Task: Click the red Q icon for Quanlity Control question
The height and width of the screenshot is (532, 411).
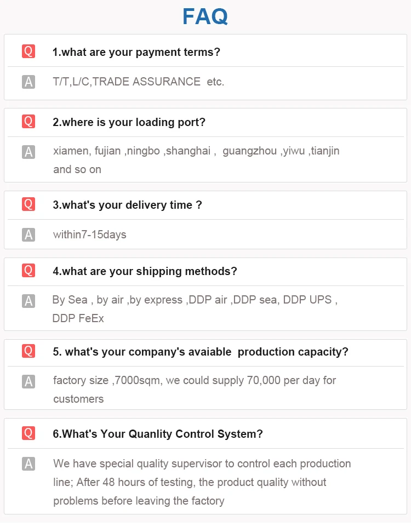Action: (28, 433)
